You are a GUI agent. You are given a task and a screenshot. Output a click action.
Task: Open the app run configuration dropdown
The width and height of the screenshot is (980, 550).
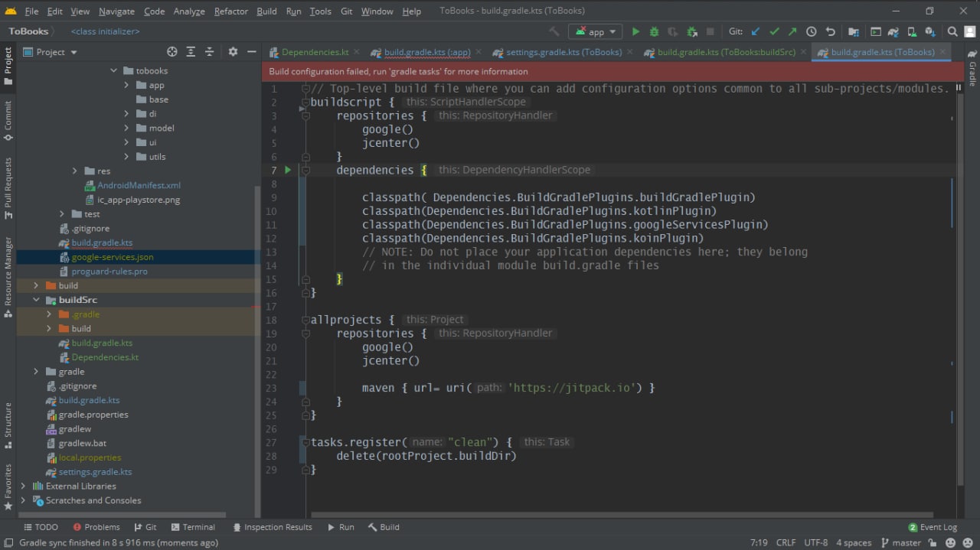pyautogui.click(x=594, y=31)
